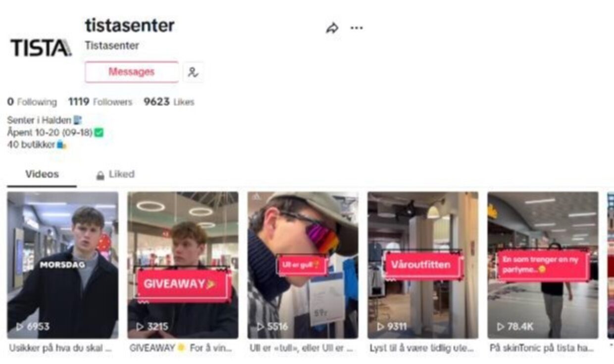
Task: Open the MORSDAG video thumbnail
Action: (63, 265)
